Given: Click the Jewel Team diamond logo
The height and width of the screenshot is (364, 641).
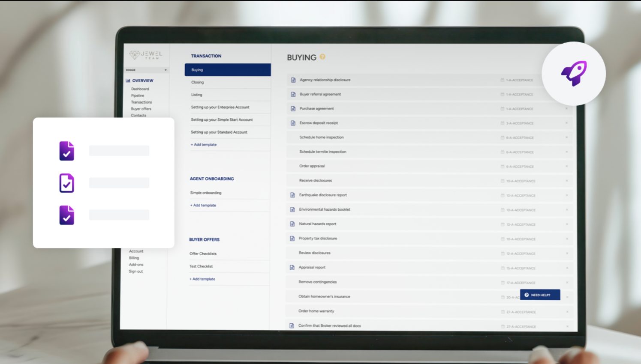Looking at the screenshot, I should [x=135, y=55].
